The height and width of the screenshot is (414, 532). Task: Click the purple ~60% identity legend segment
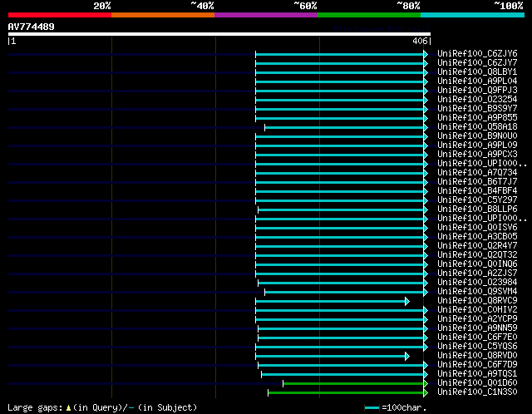click(266, 15)
